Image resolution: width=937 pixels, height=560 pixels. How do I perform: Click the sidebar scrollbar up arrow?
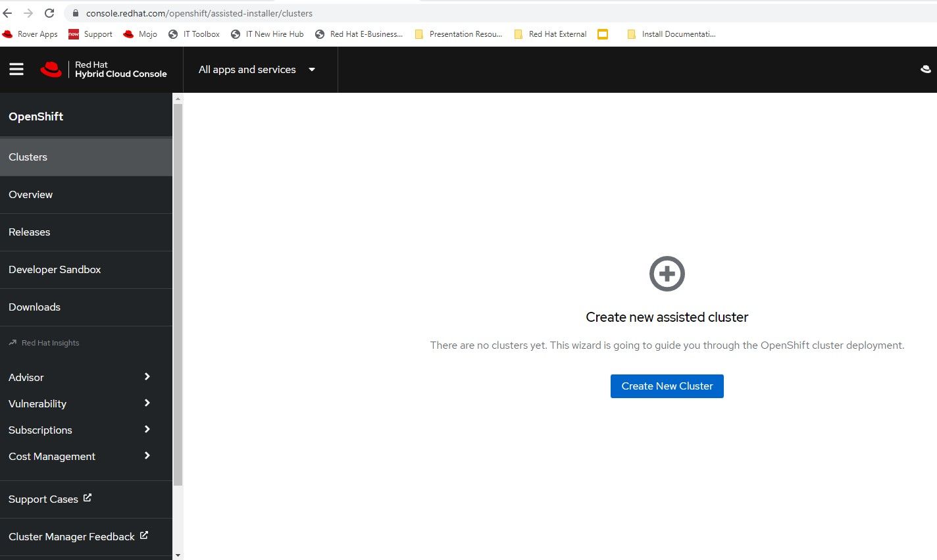(178, 98)
